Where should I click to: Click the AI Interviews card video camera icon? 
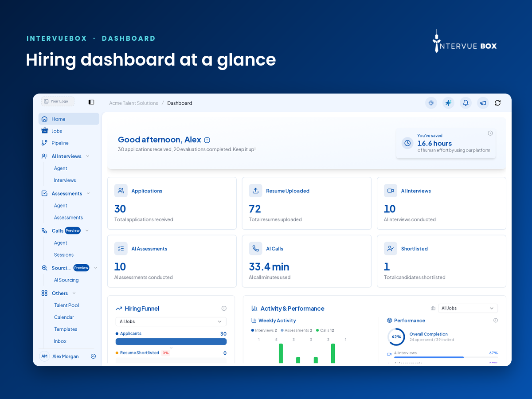pyautogui.click(x=391, y=191)
